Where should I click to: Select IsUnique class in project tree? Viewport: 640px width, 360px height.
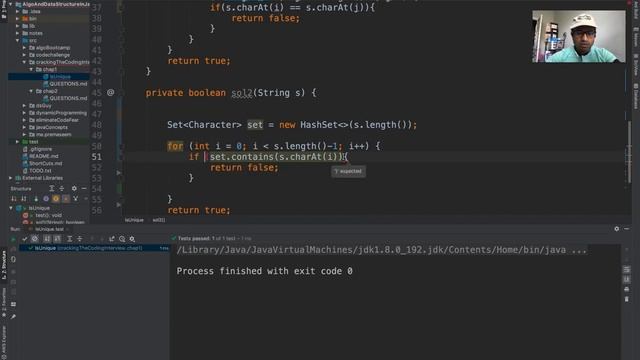click(x=60, y=77)
